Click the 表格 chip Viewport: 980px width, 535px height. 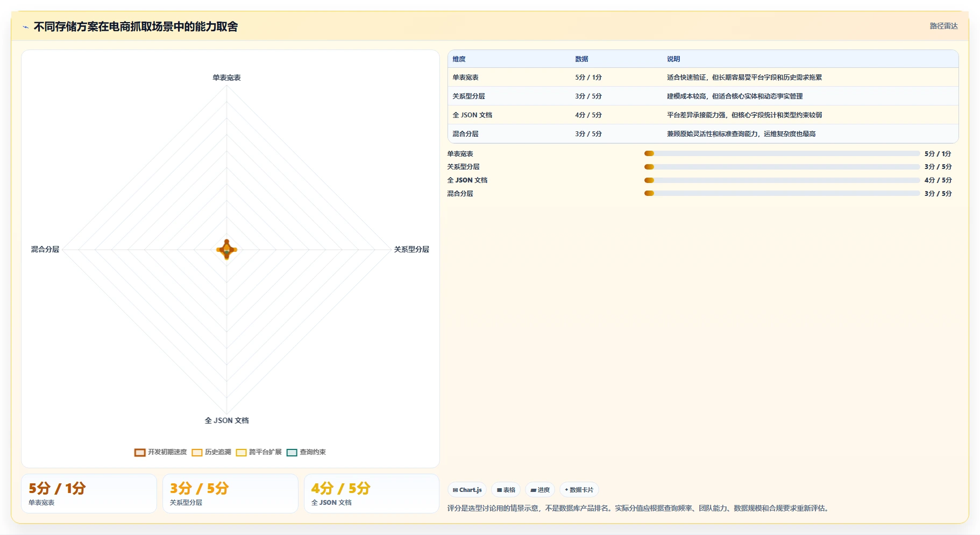(x=506, y=490)
